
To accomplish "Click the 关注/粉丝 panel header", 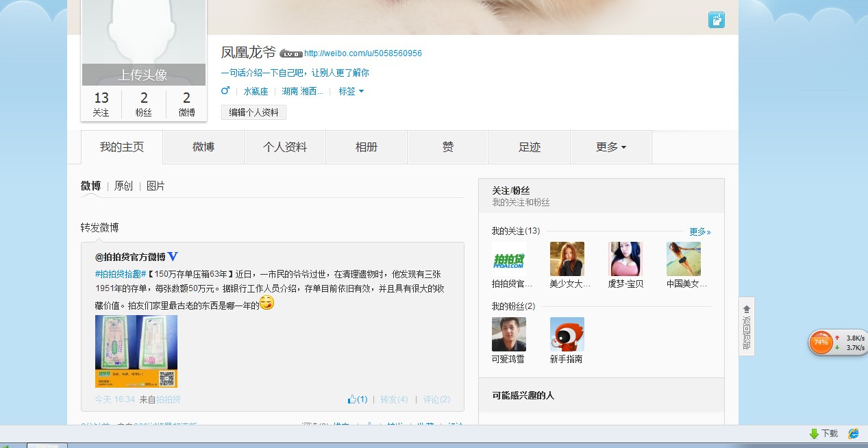I will [x=601, y=196].
